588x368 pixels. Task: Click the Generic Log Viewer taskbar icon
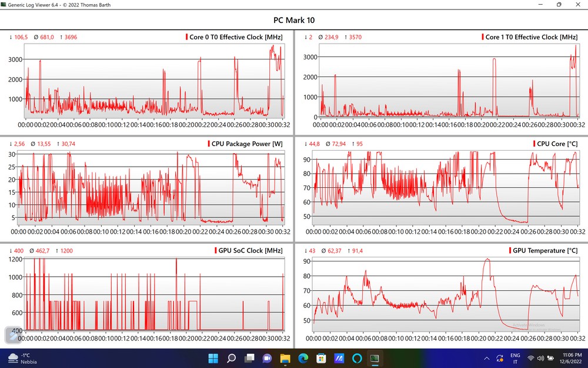[375, 358]
